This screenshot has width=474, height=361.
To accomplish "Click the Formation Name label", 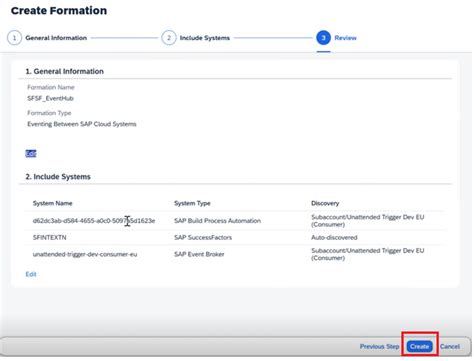I will click(x=51, y=87).
